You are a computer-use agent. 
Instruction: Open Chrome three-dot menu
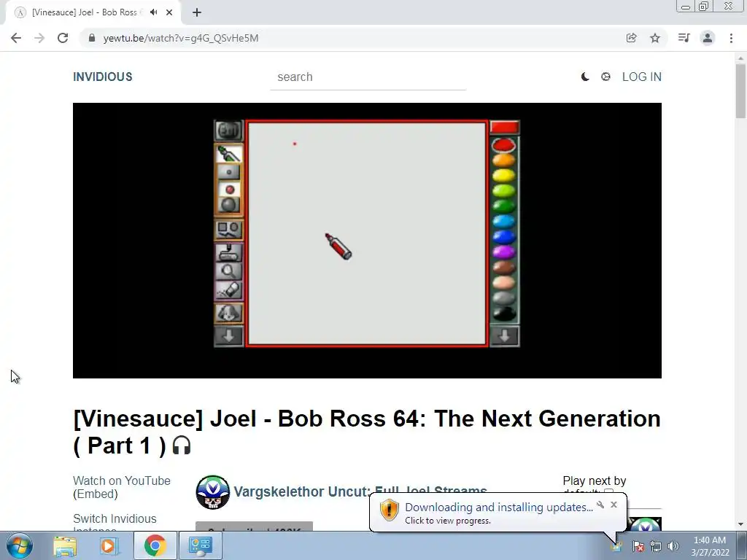pos(731,38)
